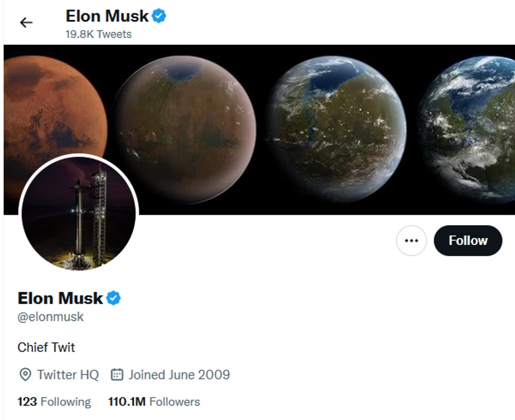Viewport: 515px width, 420px height.
Task: Click the verified badge in the top header
Action: click(x=159, y=16)
